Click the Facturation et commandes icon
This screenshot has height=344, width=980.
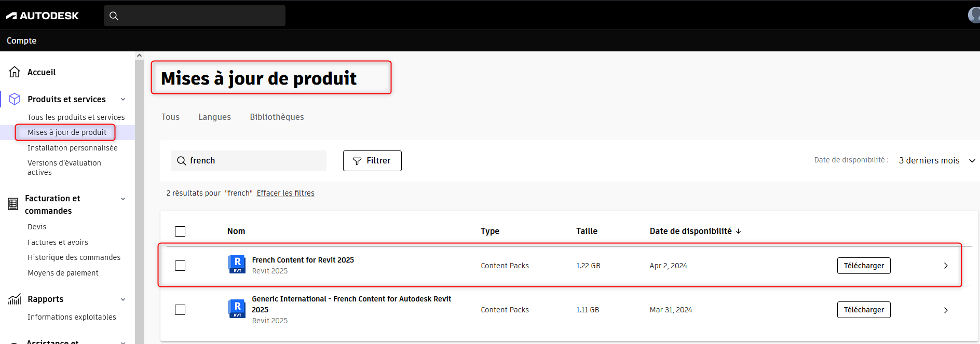pos(13,204)
